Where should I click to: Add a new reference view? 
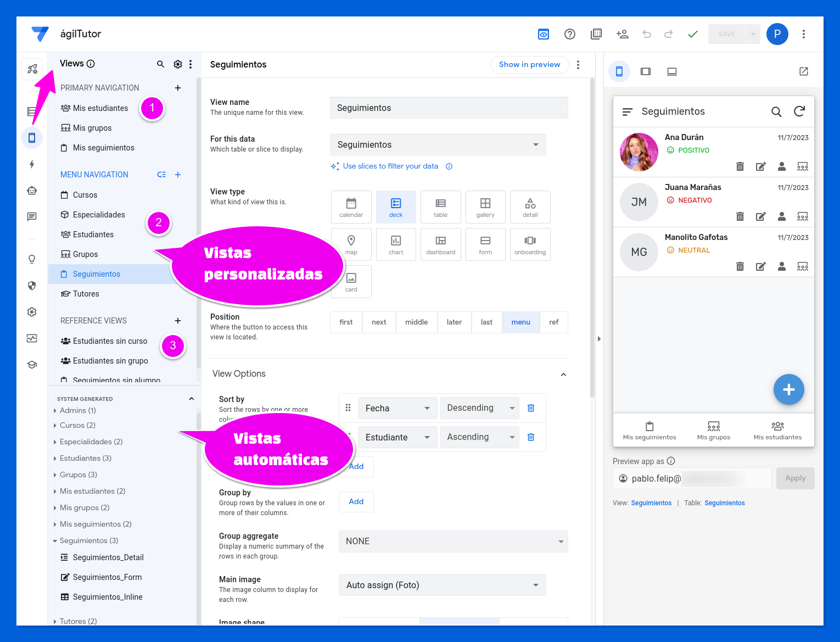(178, 321)
